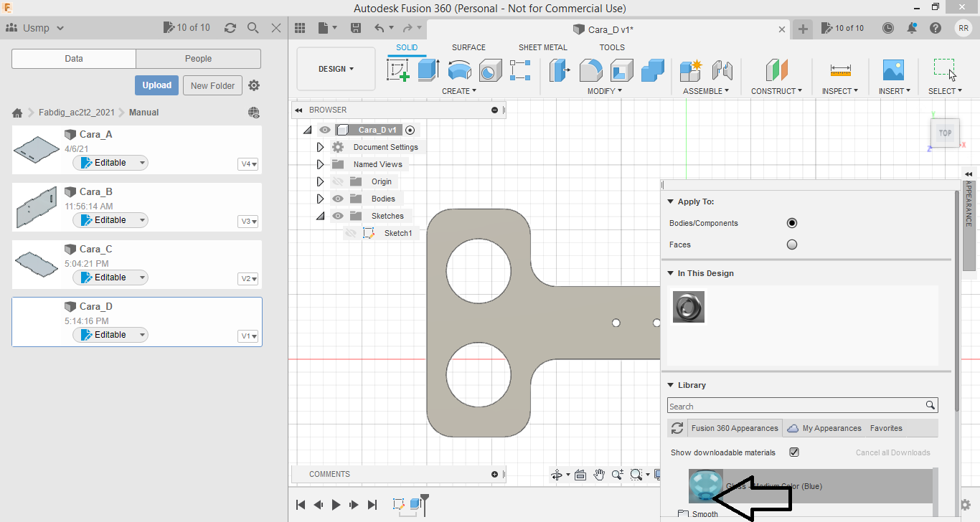Switch to the SURFACE tab
Viewport: 980px width, 522px height.
tap(468, 47)
